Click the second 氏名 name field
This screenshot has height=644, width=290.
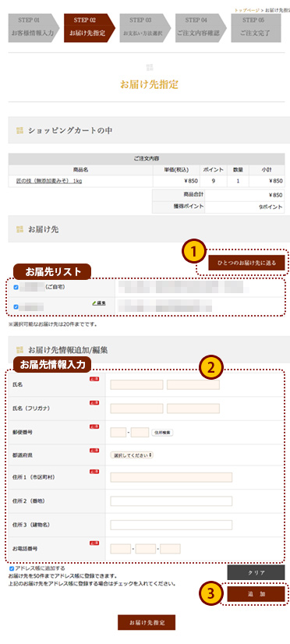tap(193, 385)
